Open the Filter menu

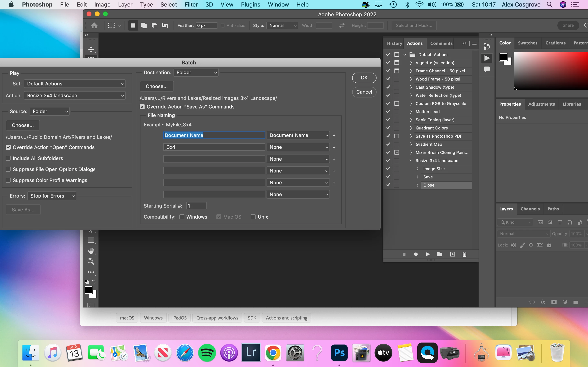[x=191, y=5]
